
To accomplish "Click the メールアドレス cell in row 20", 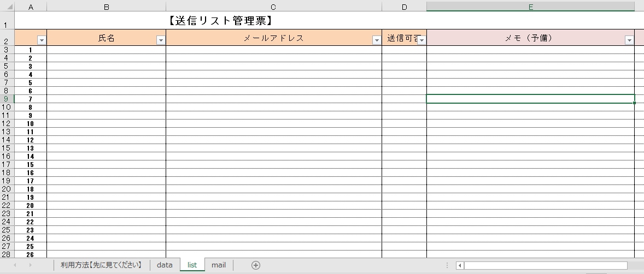I will coord(274,189).
